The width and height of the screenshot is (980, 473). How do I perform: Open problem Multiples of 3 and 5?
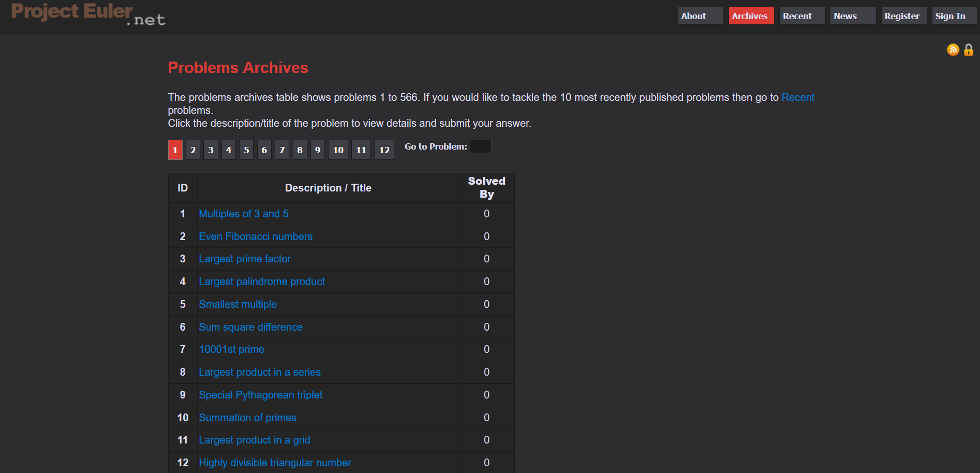coord(244,214)
